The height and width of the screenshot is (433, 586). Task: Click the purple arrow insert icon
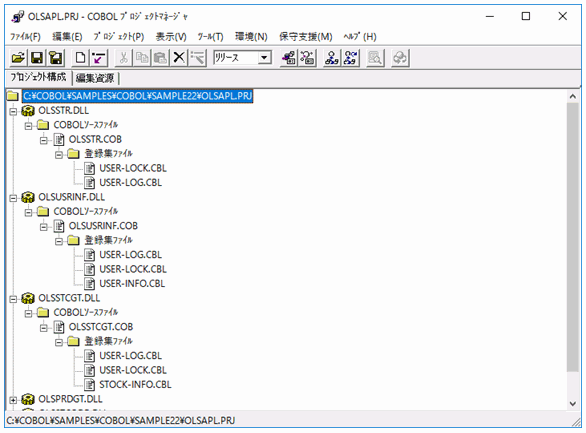[99, 58]
